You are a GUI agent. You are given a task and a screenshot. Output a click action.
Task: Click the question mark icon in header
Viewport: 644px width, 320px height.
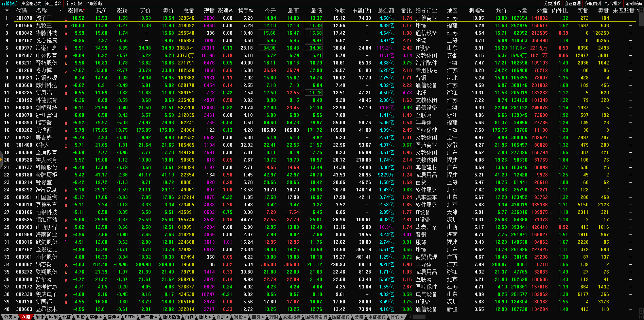(638, 11)
